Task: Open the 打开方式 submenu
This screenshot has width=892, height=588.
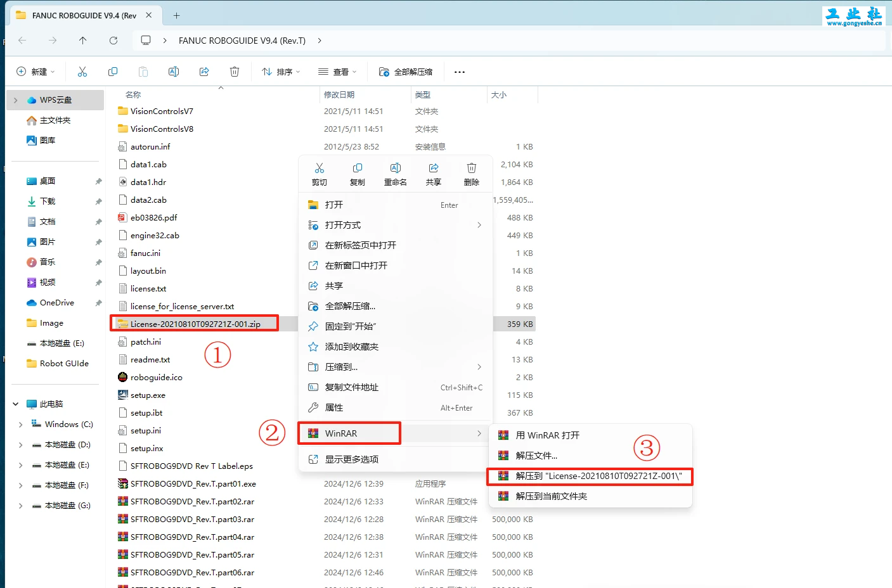Action: [x=395, y=225]
